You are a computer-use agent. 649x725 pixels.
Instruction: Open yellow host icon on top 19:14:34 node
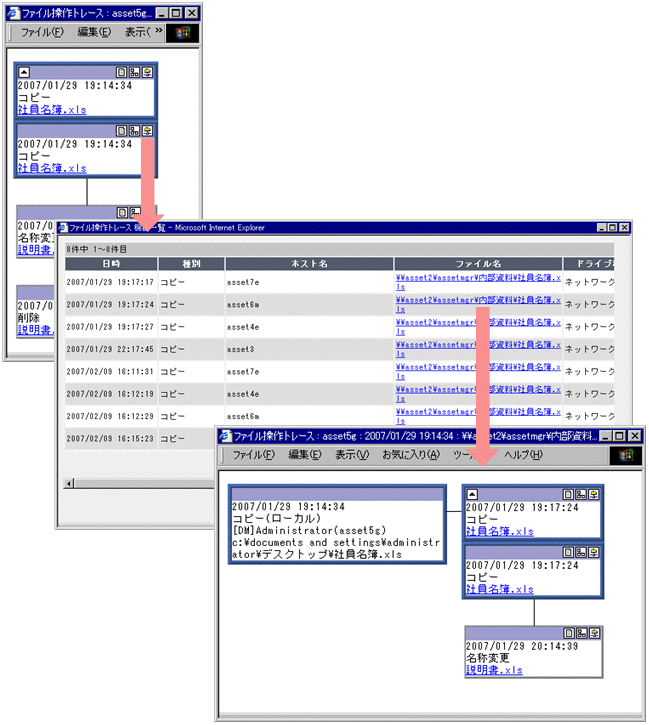pos(147,72)
